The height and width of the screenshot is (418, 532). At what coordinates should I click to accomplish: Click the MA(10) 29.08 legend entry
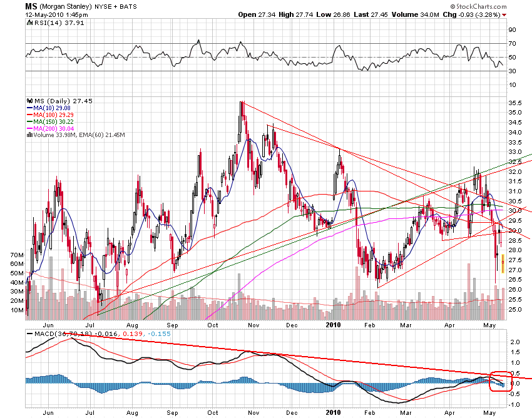pyautogui.click(x=52, y=108)
